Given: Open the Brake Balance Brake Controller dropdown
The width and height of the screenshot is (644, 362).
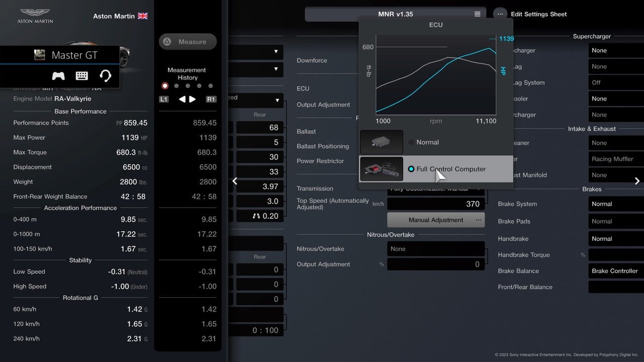Looking at the screenshot, I should tap(616, 271).
